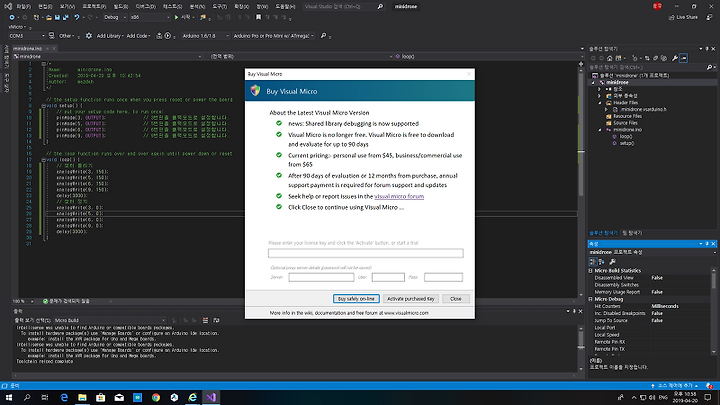Click Solution Explorer sync with active document icon
The image size is (720, 405).
tap(647, 58)
